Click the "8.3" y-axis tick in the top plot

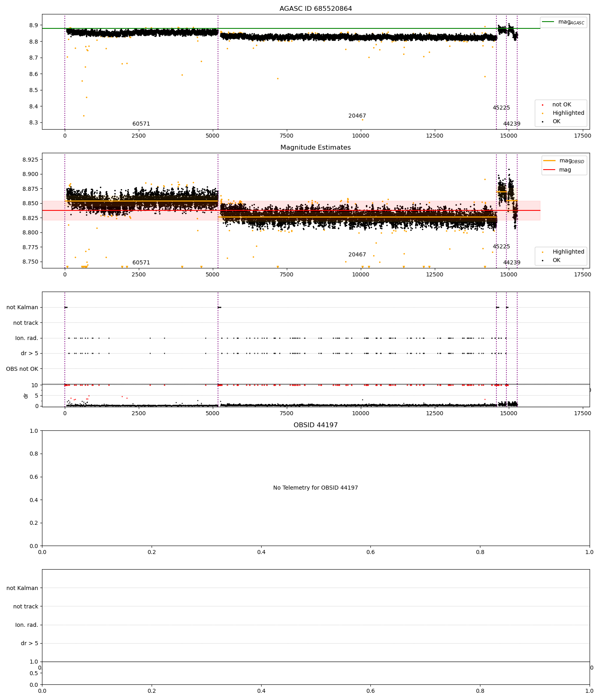34,123
